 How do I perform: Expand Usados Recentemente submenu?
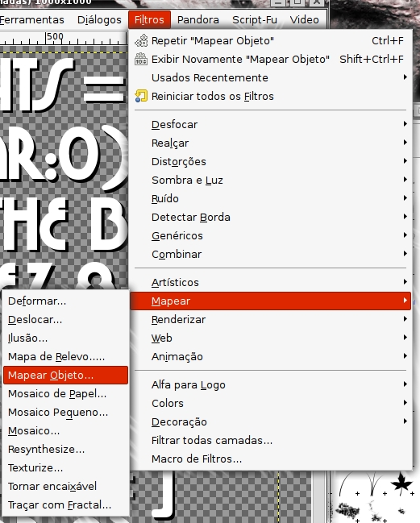click(270, 77)
